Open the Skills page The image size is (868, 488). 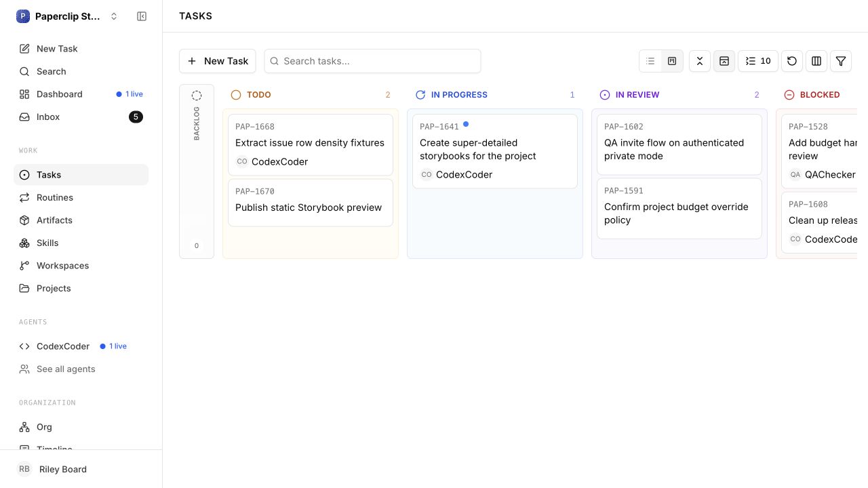pyautogui.click(x=81, y=243)
